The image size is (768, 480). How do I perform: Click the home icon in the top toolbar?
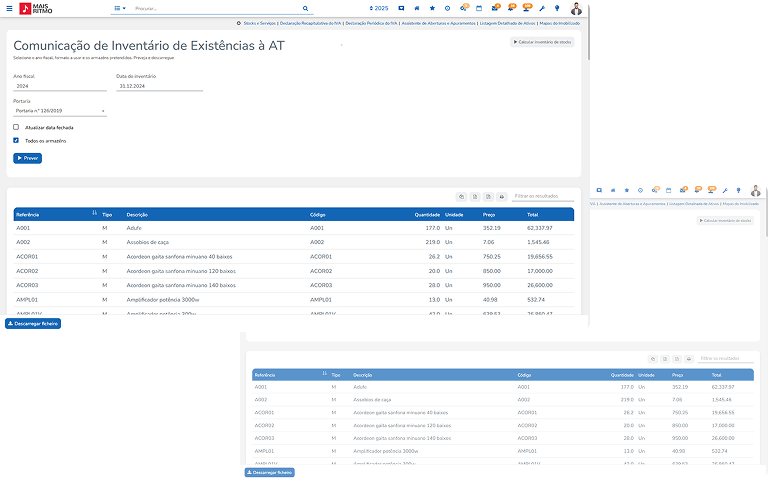click(417, 8)
